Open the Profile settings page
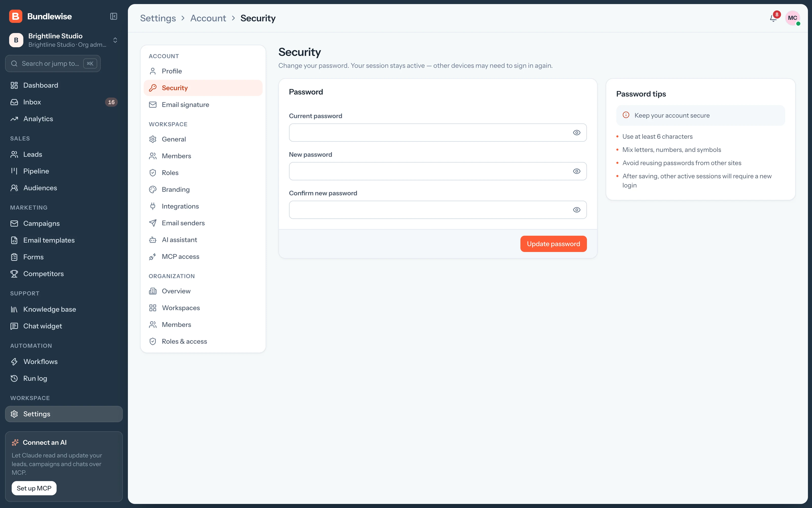The height and width of the screenshot is (508, 812). pos(203,71)
